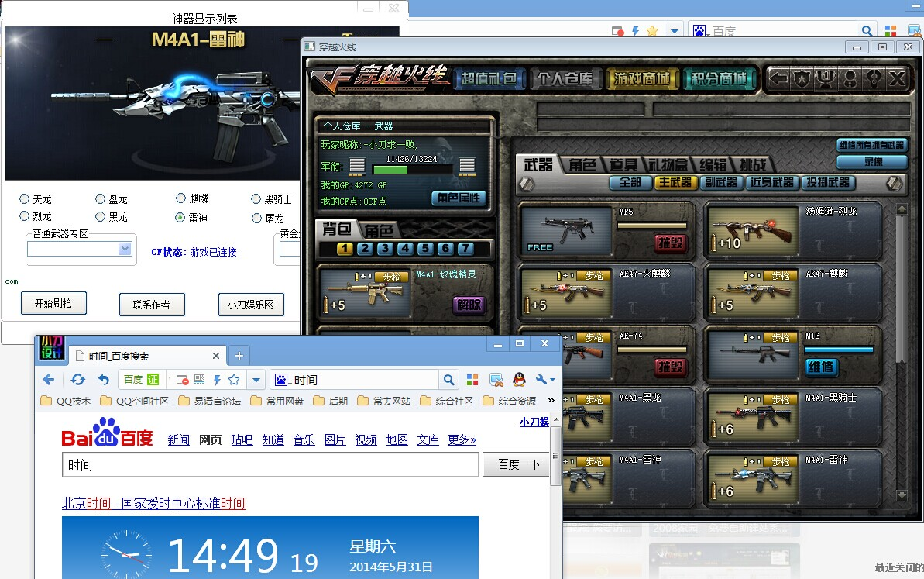Select 副武器 filter tab
This screenshot has height=579, width=924.
[721, 183]
